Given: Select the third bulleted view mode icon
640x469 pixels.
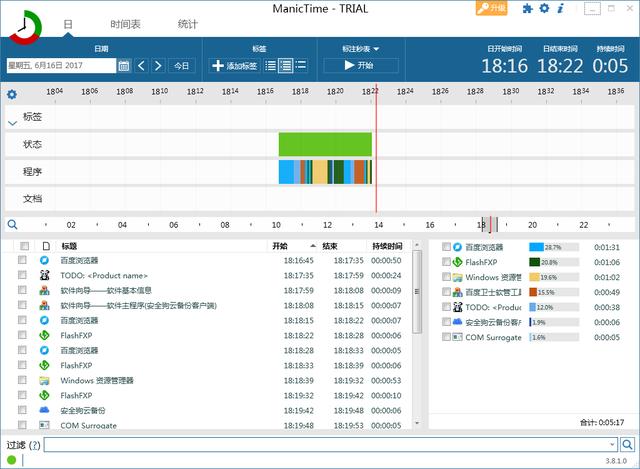Looking at the screenshot, I should pos(301,65).
